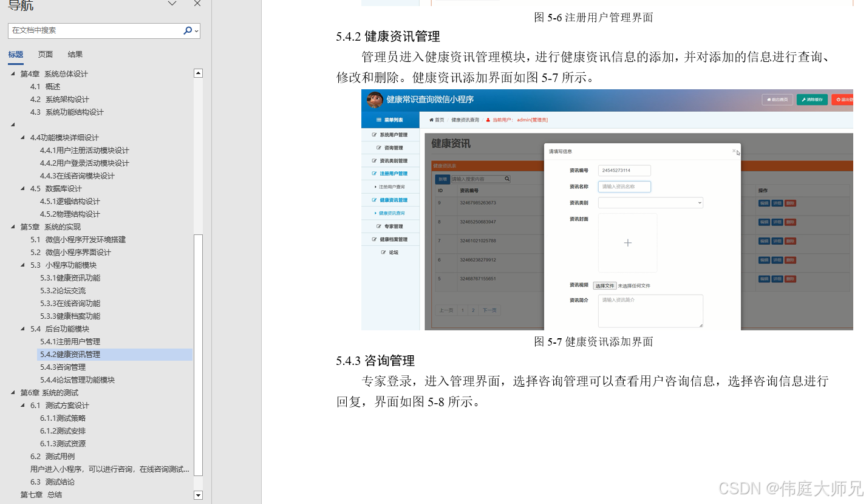
Task: Go to 6.1.1测试策略
Action: click(63, 418)
